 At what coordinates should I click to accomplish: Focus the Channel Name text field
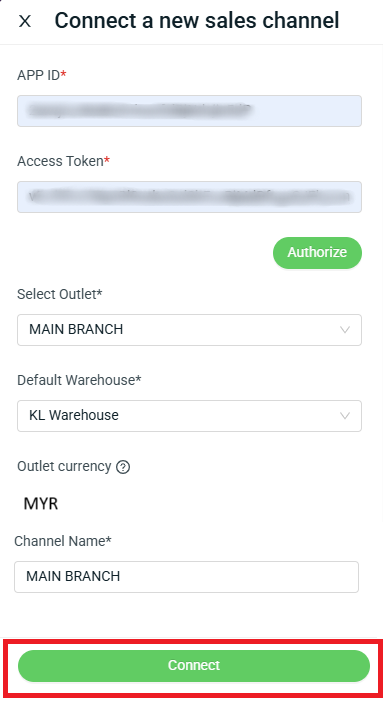pyautogui.click(x=186, y=577)
